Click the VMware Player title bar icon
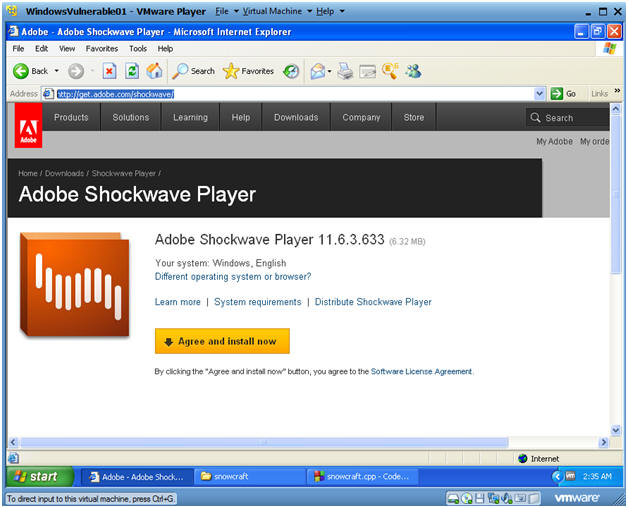 pos(12,11)
